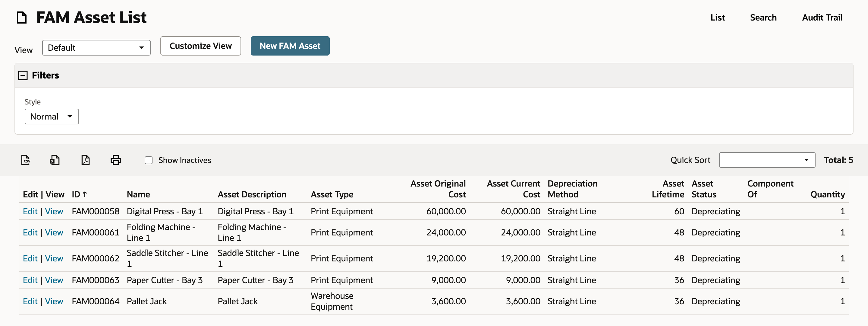This screenshot has height=326, width=868.
Task: Click the Customize View button
Action: [200, 46]
